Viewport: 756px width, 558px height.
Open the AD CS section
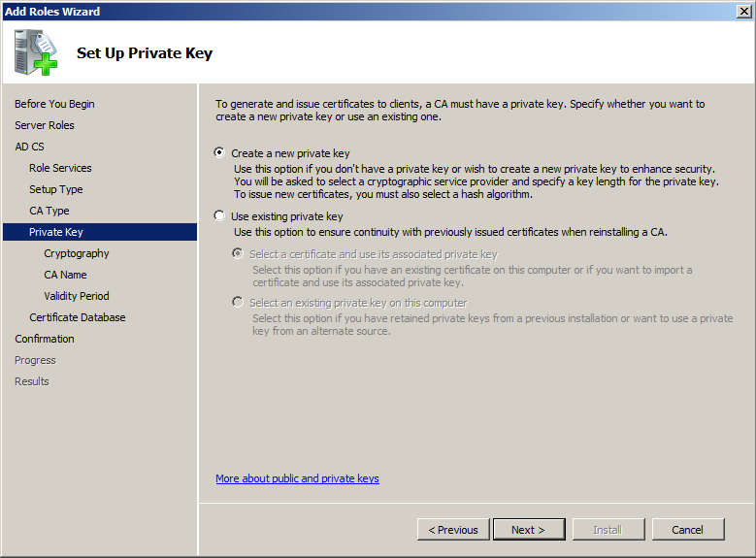click(29, 147)
